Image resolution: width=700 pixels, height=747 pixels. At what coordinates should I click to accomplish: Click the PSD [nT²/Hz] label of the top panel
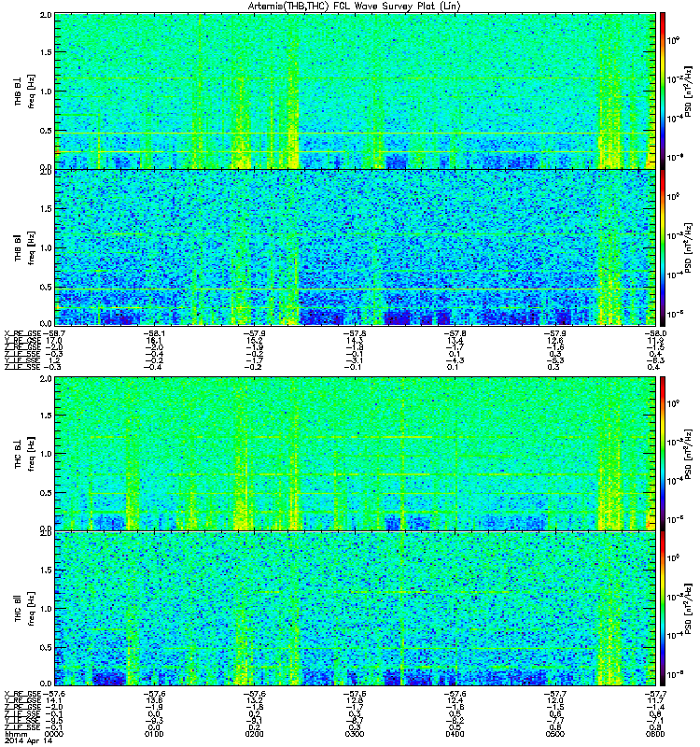pyautogui.click(x=688, y=91)
